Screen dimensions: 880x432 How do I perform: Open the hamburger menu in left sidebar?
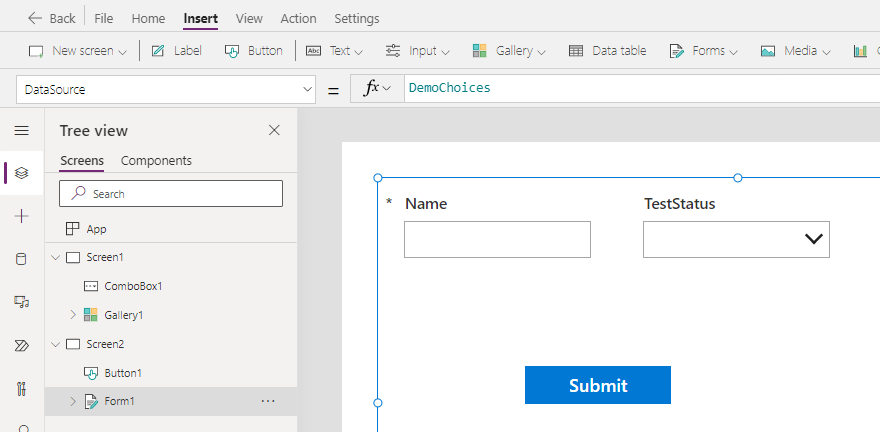pos(21,131)
